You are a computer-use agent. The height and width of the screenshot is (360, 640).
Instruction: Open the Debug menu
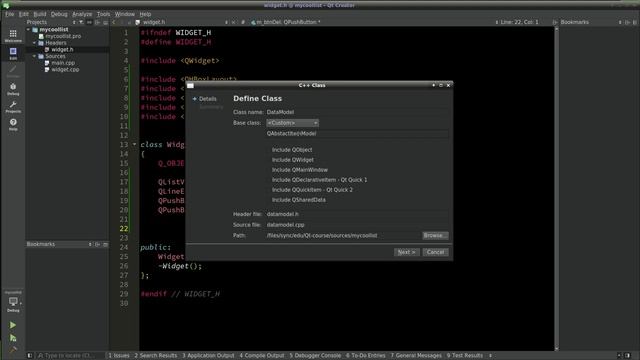59,14
